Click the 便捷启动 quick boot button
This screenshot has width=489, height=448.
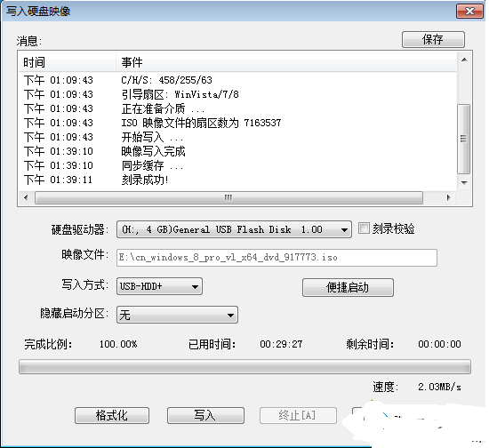348,287
